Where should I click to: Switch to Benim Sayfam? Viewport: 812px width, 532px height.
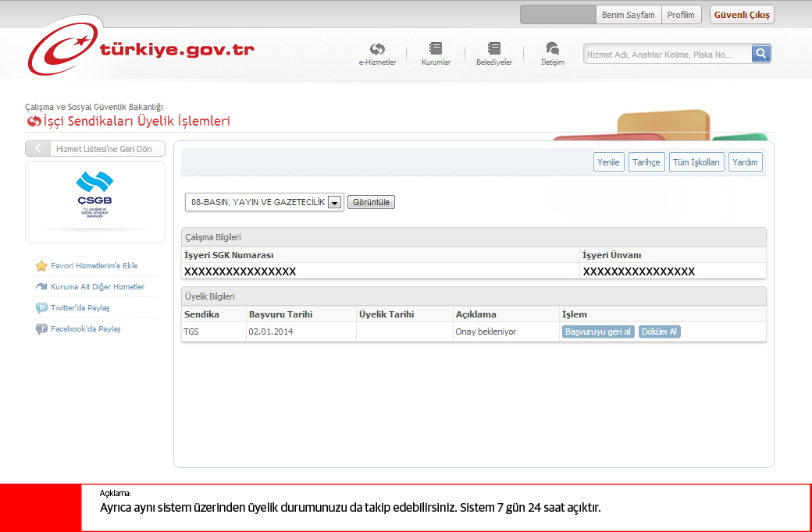coord(629,14)
